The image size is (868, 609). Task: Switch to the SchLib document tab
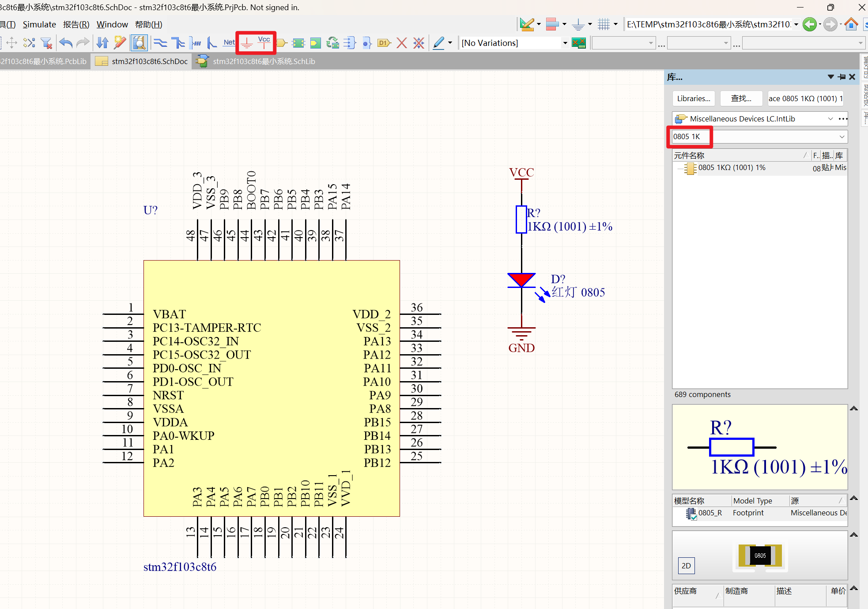point(257,61)
